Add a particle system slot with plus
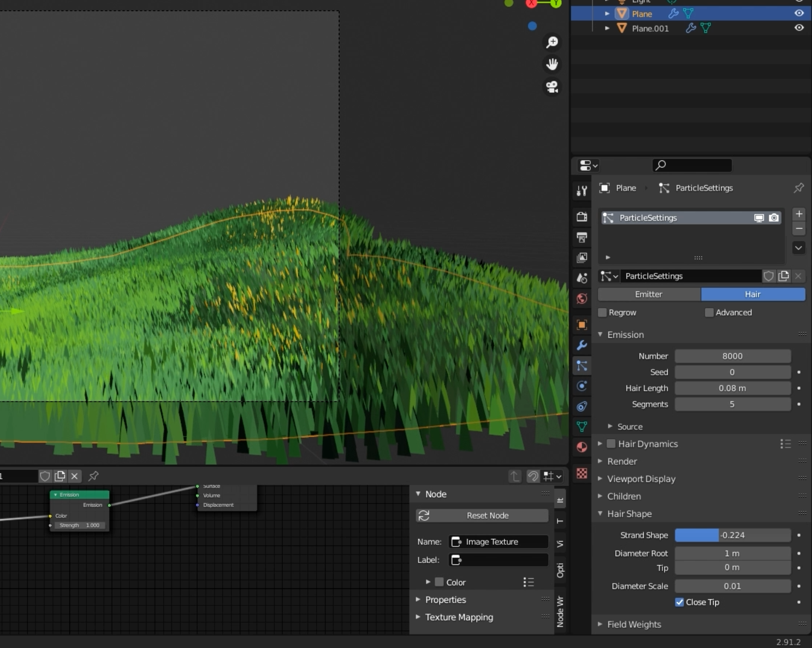812x648 pixels. point(799,214)
